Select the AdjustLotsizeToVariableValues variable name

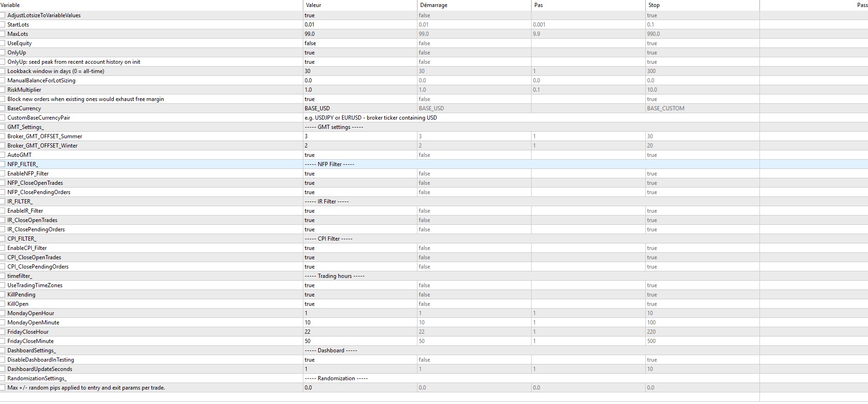click(44, 15)
